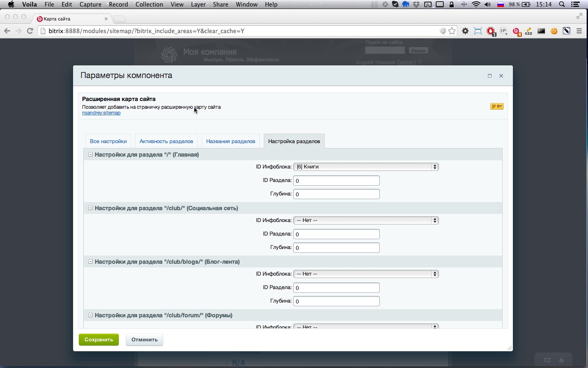This screenshot has width=588, height=368.
Task: Click the AdBlock stop-hand extension icon
Action: pyautogui.click(x=491, y=31)
